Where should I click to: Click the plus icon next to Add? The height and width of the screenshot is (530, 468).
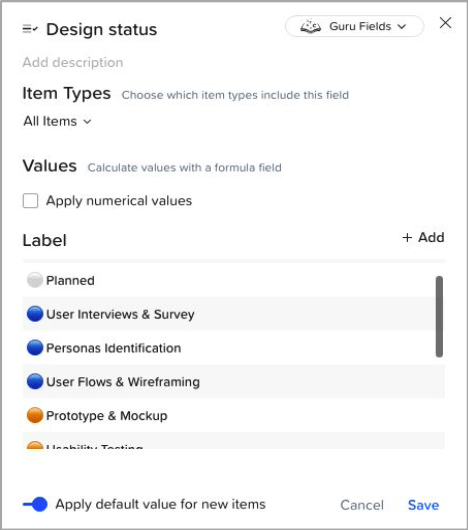[407, 237]
